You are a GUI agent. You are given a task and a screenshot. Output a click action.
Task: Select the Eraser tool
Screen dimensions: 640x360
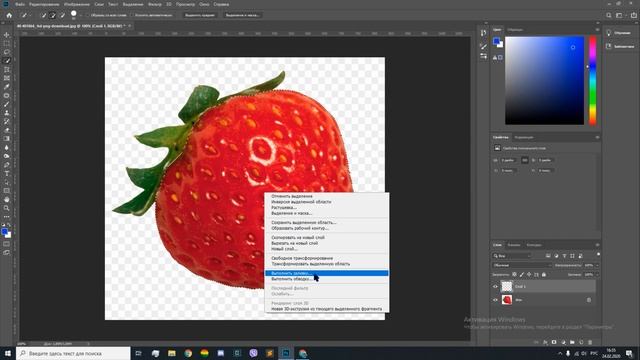pyautogui.click(x=7, y=130)
